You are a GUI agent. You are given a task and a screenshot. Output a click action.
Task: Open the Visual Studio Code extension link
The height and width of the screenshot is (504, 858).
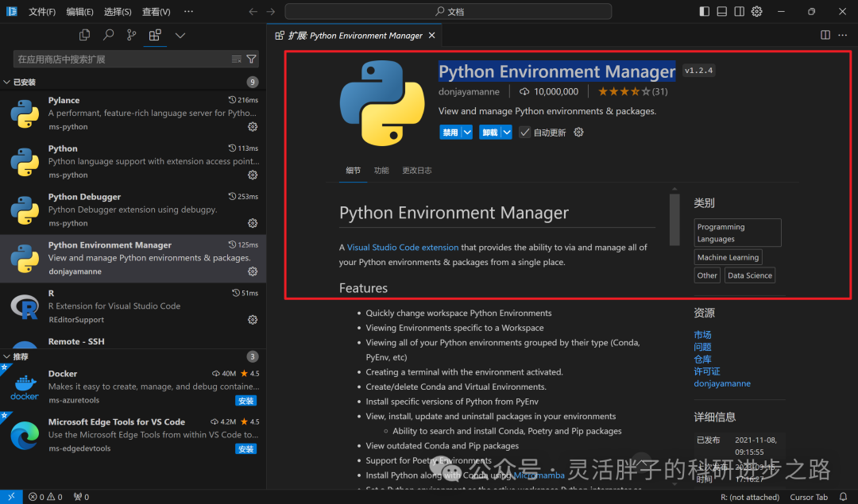pyautogui.click(x=403, y=248)
